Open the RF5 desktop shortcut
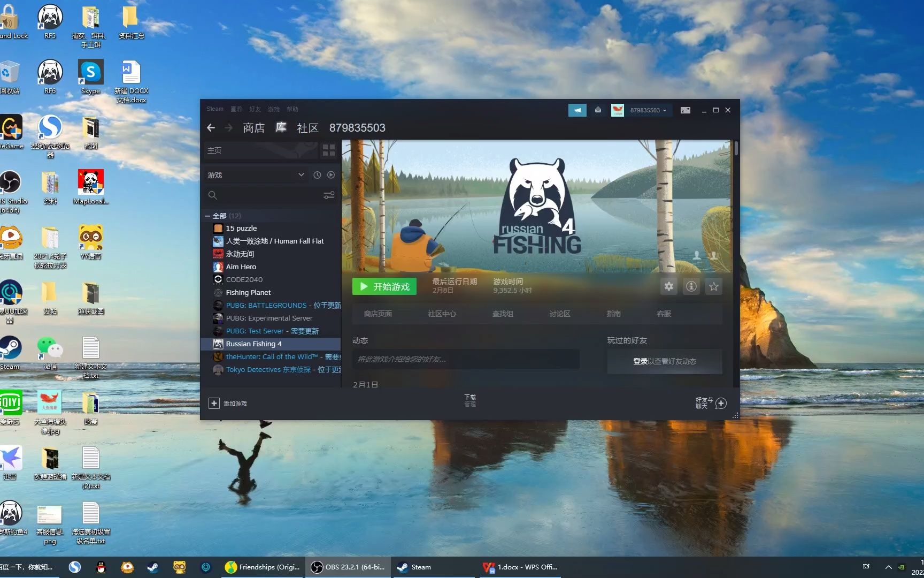Screen dimensions: 924x578 (50, 22)
